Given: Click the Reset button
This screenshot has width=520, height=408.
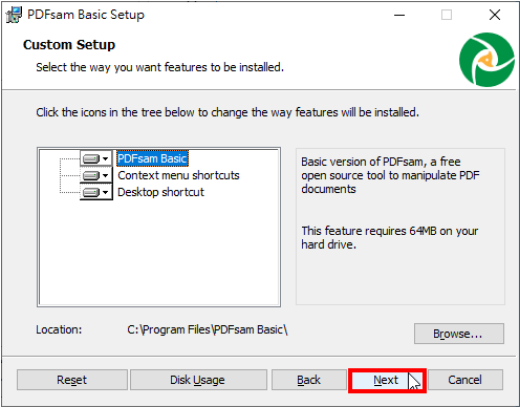Looking at the screenshot, I should coord(72,380).
